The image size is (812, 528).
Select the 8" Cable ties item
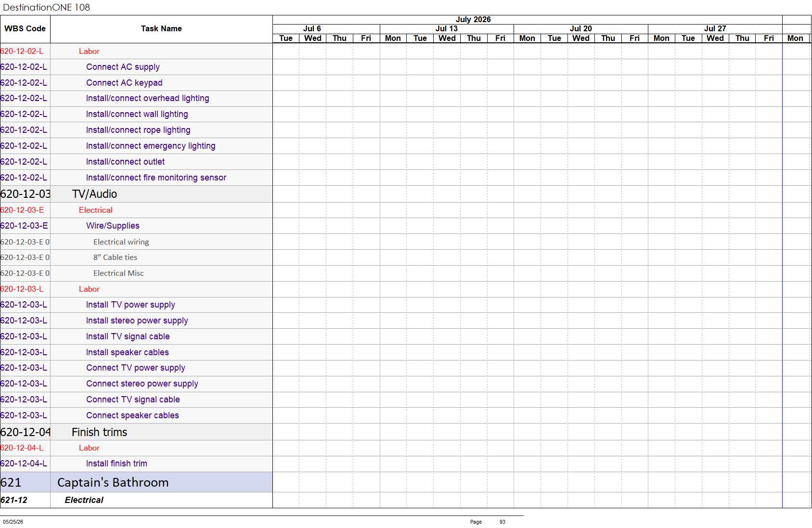pyautogui.click(x=116, y=258)
